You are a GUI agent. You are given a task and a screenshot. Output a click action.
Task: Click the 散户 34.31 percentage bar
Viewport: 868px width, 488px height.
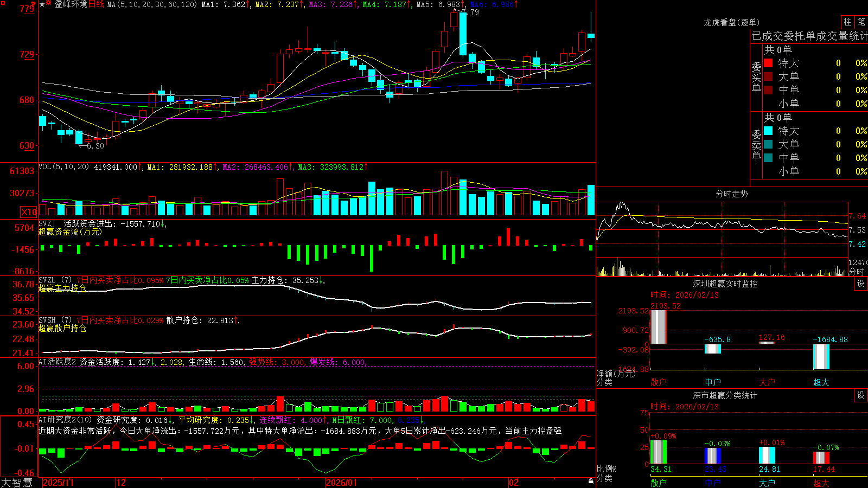[x=659, y=452]
